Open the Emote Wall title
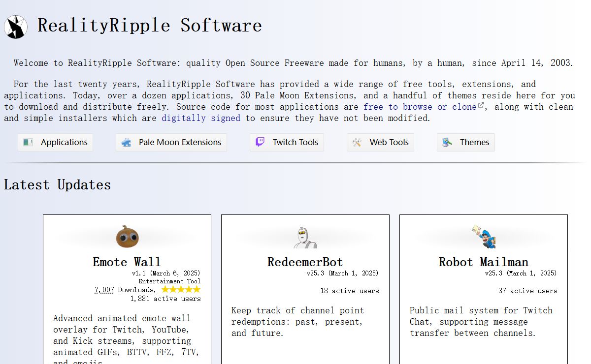Image resolution: width=591 pixels, height=364 pixels. 127,262
